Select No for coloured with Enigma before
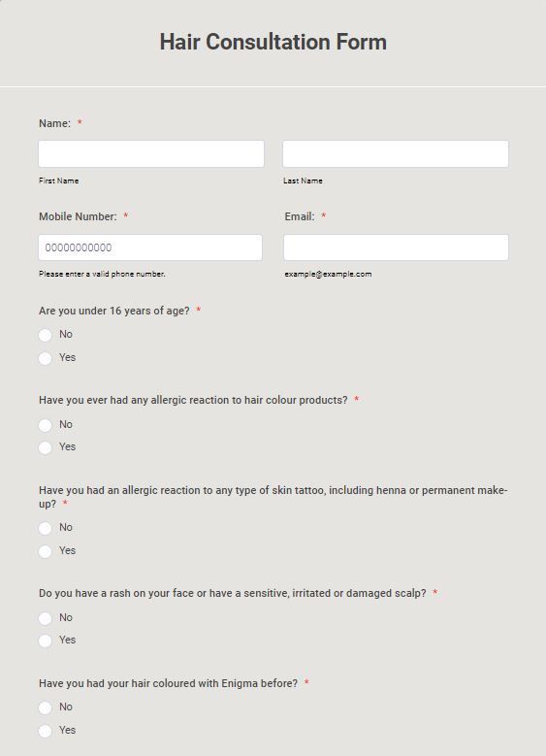The width and height of the screenshot is (546, 756). pyautogui.click(x=46, y=707)
